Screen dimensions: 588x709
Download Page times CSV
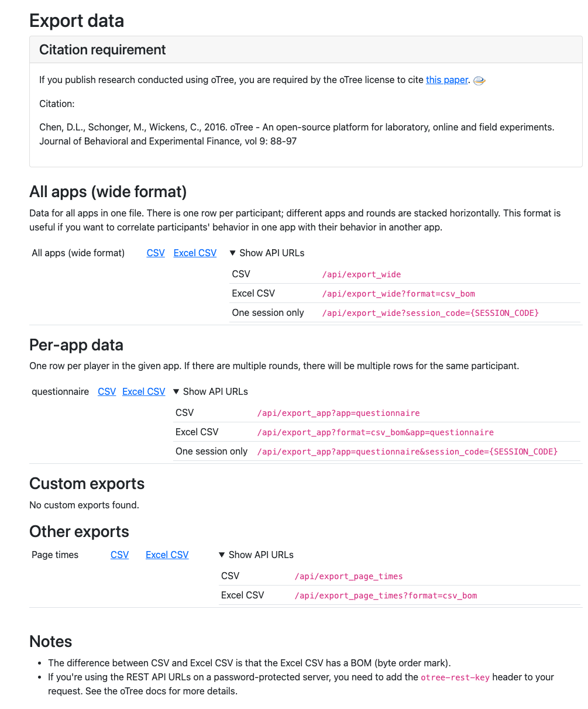pyautogui.click(x=119, y=555)
